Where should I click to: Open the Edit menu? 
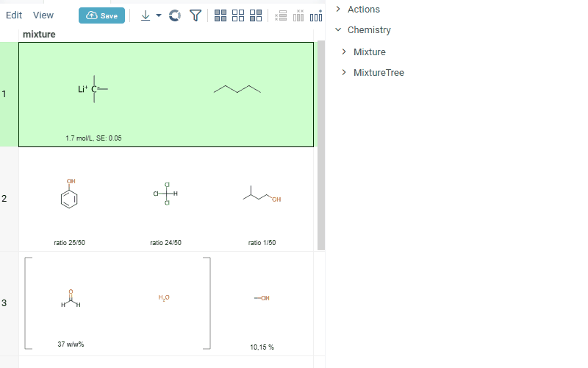pyautogui.click(x=14, y=15)
